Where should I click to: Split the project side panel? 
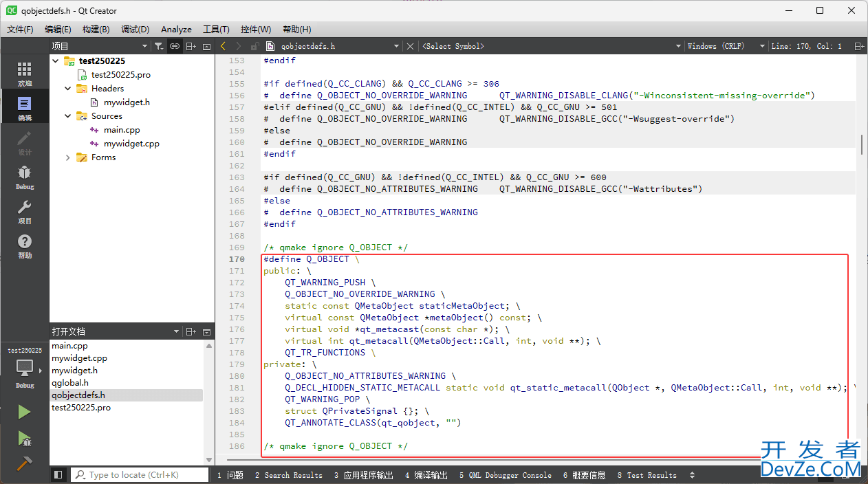coord(191,46)
